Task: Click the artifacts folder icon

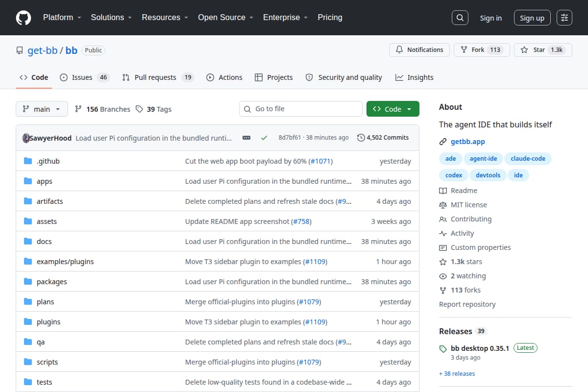Action: [x=28, y=201]
